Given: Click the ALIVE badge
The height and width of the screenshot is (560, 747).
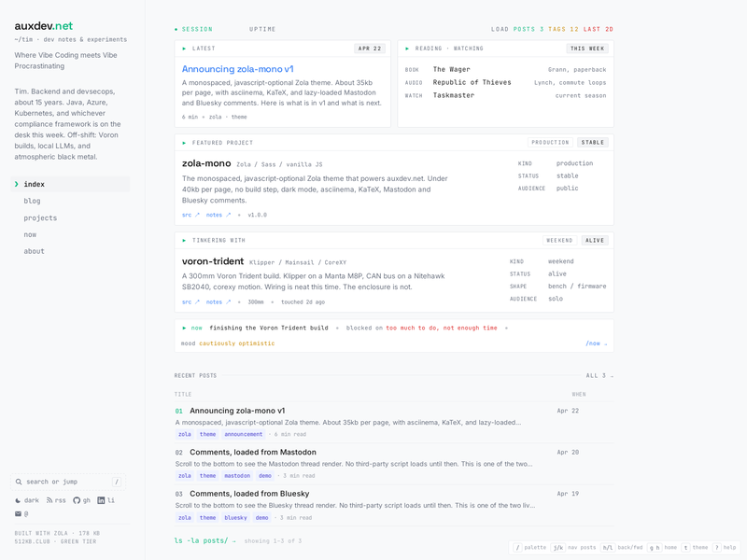Looking at the screenshot, I should (595, 241).
